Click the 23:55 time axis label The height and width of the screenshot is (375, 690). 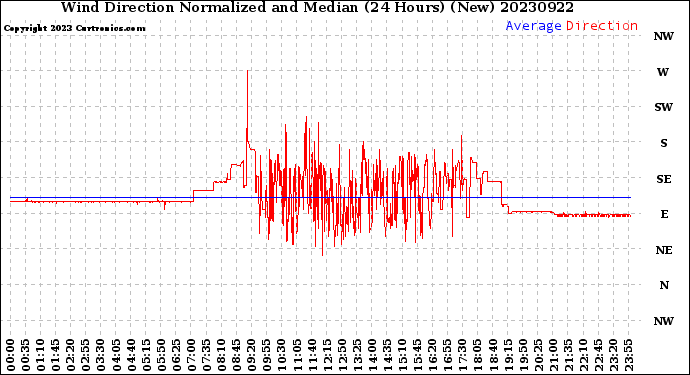[x=628, y=355]
